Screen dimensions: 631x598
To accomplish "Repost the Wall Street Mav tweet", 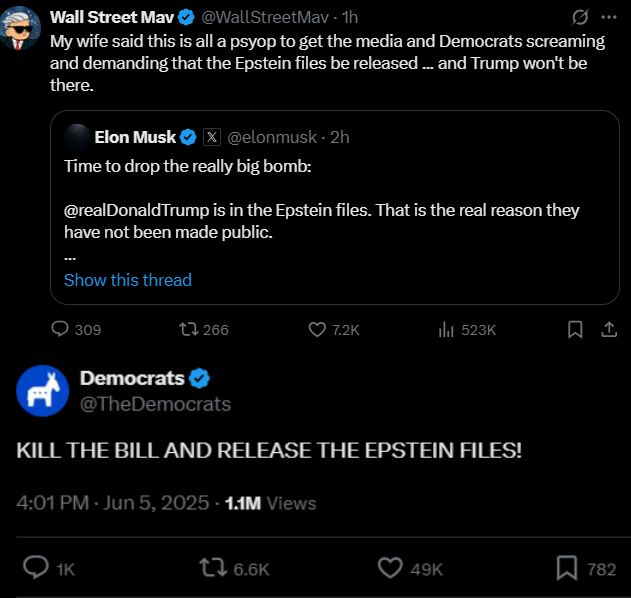I will [x=186, y=330].
